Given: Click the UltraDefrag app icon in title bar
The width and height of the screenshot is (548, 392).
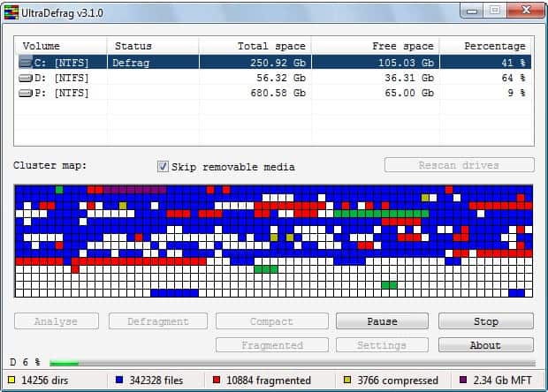Looking at the screenshot, I should tap(11, 13).
